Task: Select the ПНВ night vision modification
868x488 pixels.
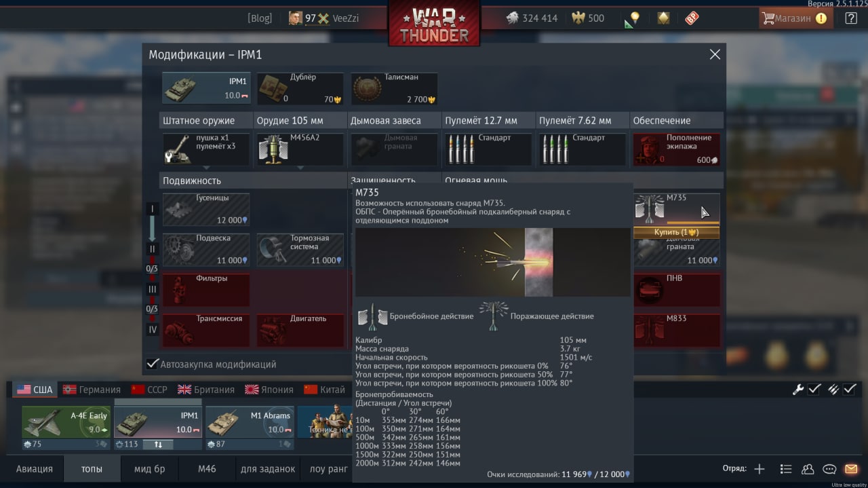Action: click(x=677, y=290)
